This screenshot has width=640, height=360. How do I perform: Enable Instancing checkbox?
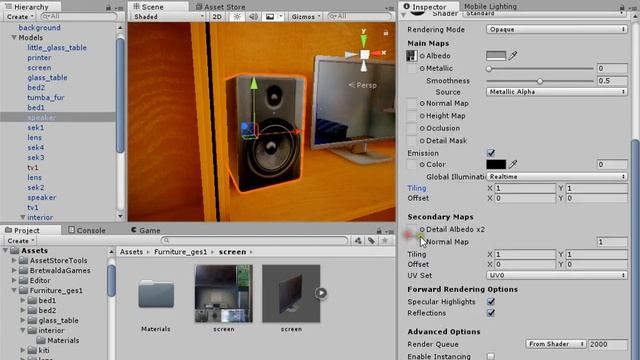(x=491, y=356)
